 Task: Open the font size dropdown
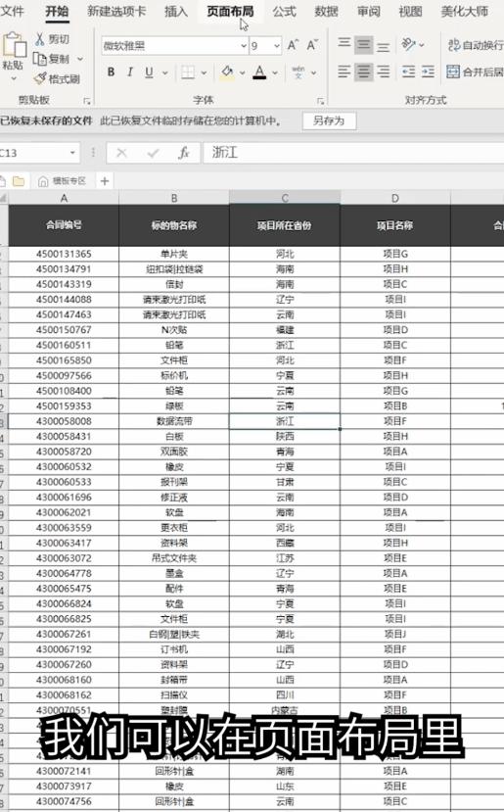[x=277, y=46]
